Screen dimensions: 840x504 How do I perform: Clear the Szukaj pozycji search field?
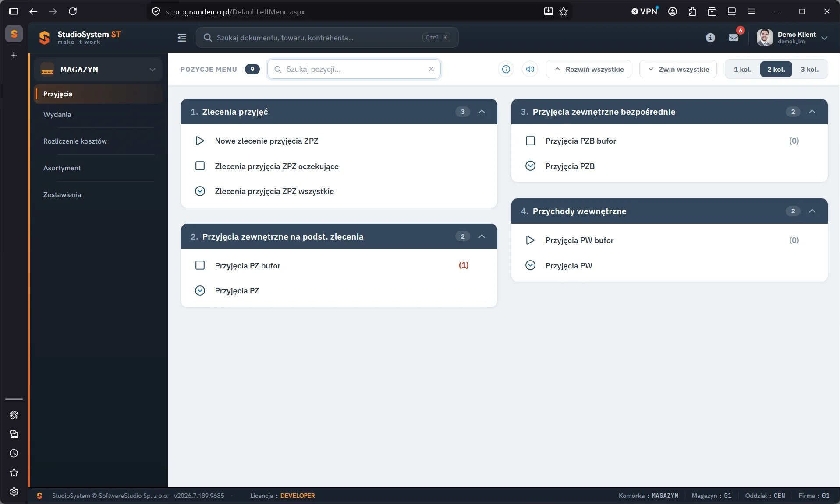point(431,69)
